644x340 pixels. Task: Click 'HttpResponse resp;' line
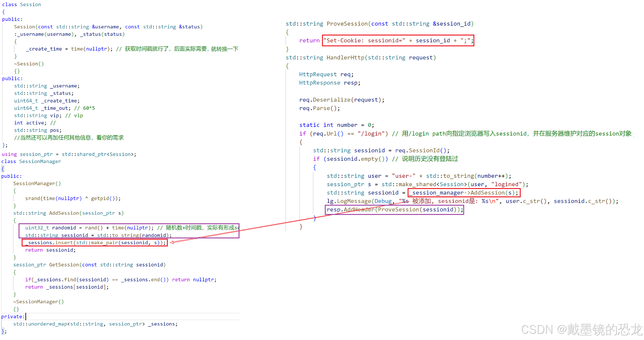pos(330,83)
